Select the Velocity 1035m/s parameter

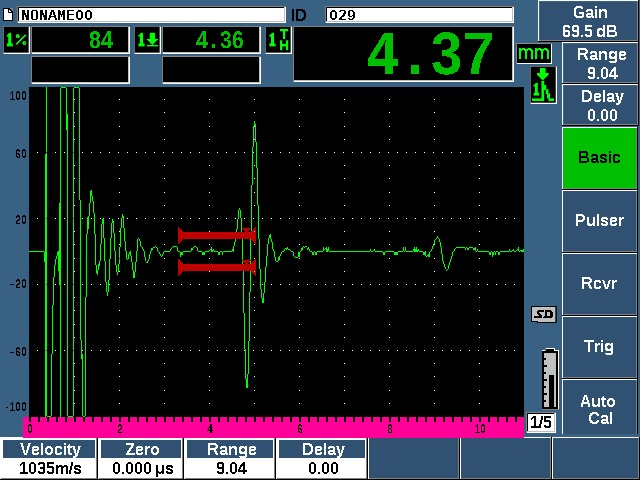(50, 459)
